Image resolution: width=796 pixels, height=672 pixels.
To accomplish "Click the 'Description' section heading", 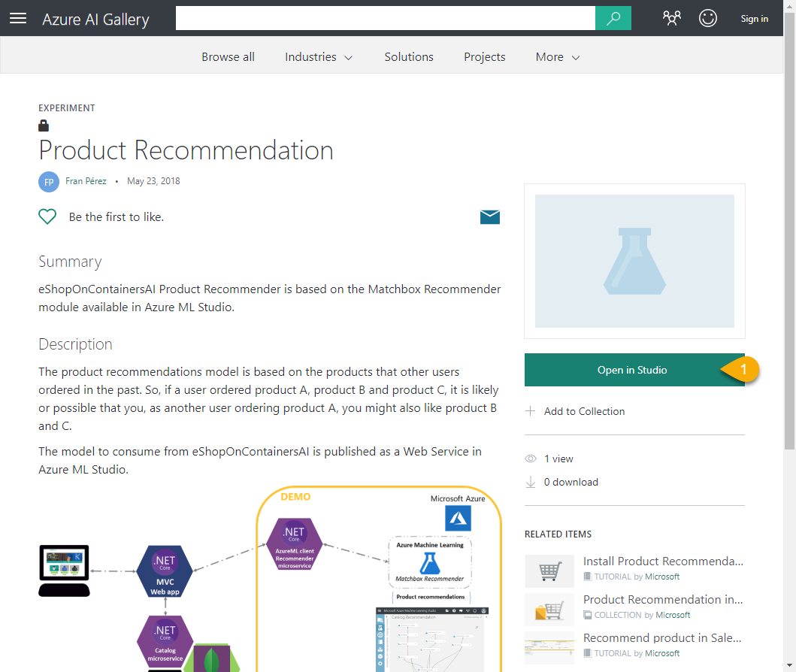I will click(x=75, y=344).
